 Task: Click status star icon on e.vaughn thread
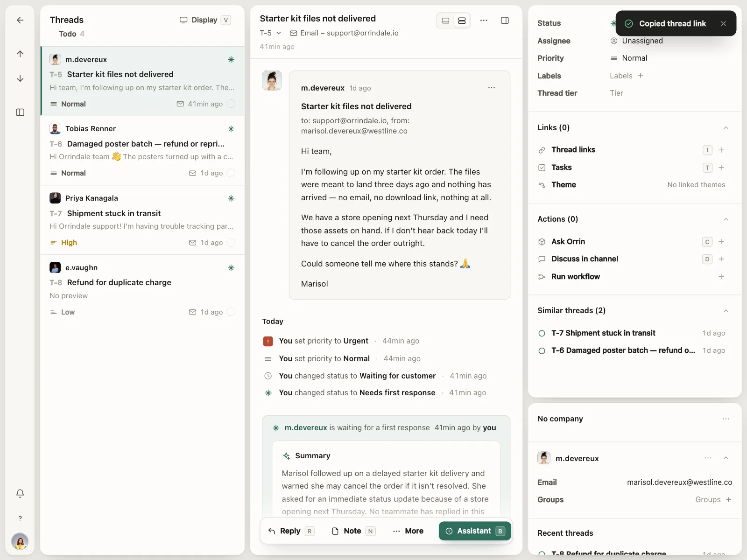[231, 268]
